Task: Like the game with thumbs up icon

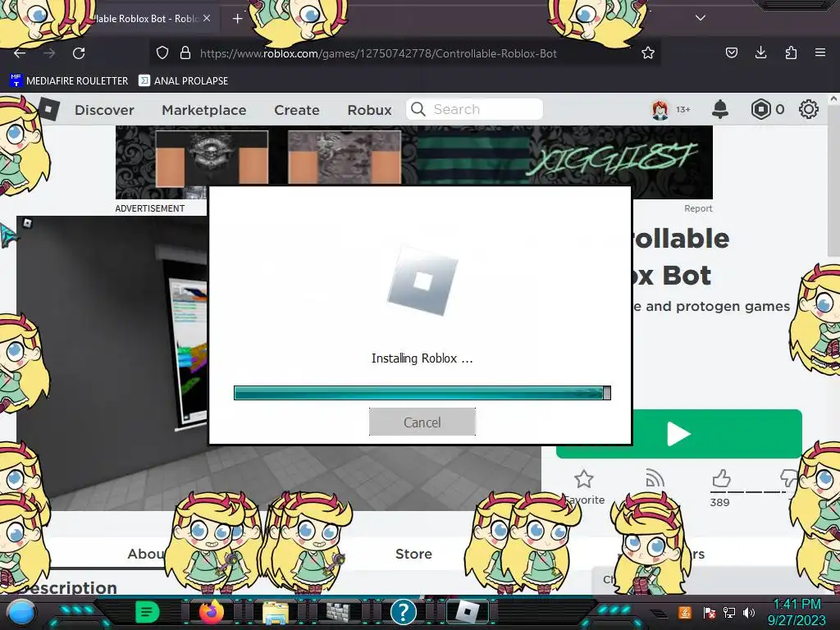Action: click(721, 478)
